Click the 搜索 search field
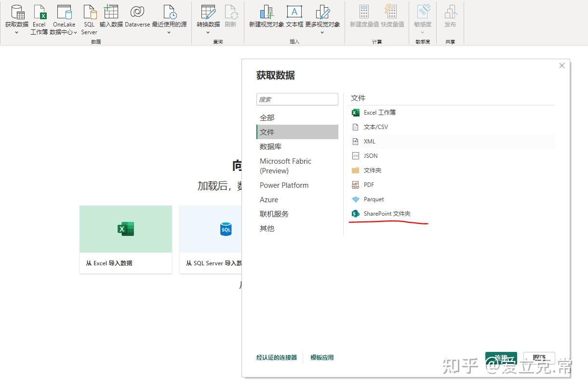588x389 pixels. [297, 99]
